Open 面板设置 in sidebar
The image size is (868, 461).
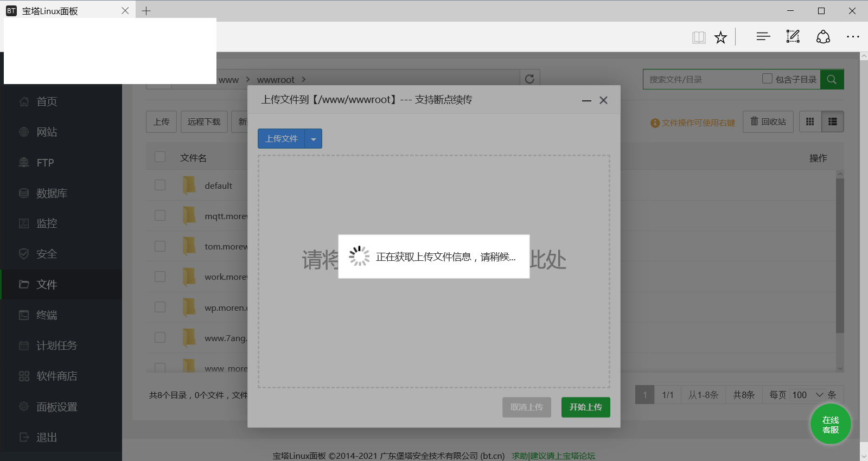coord(61,407)
